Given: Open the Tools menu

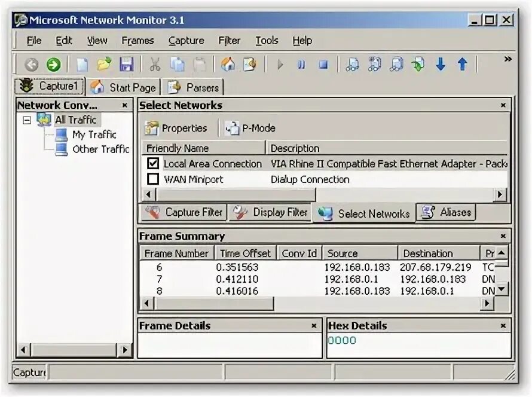Looking at the screenshot, I should 267,41.
